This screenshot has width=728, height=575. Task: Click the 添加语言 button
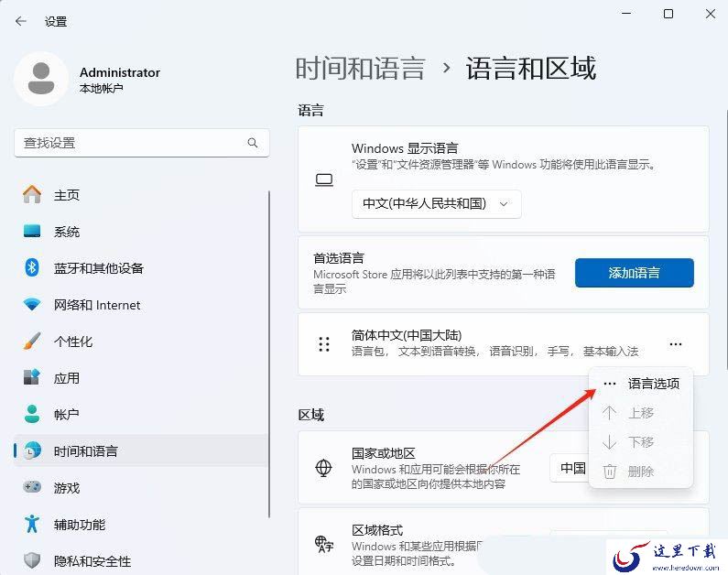(635, 273)
